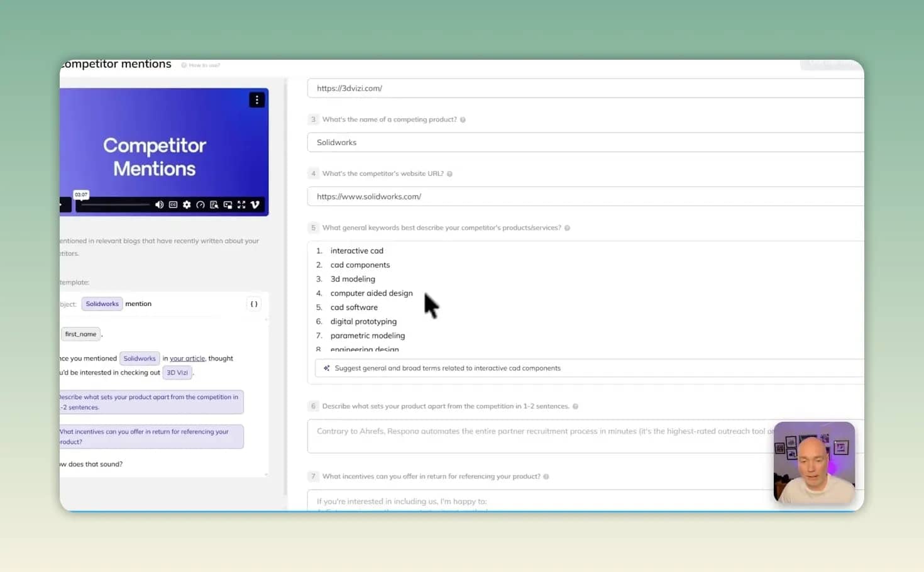Viewport: 924px width, 572px height.
Task: Click keyword 'computer aided design' in the list
Action: (x=371, y=294)
